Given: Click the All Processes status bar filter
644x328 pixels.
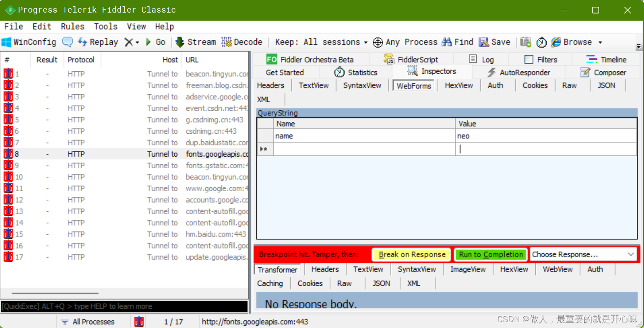Looking at the screenshot, I should click(88, 322).
